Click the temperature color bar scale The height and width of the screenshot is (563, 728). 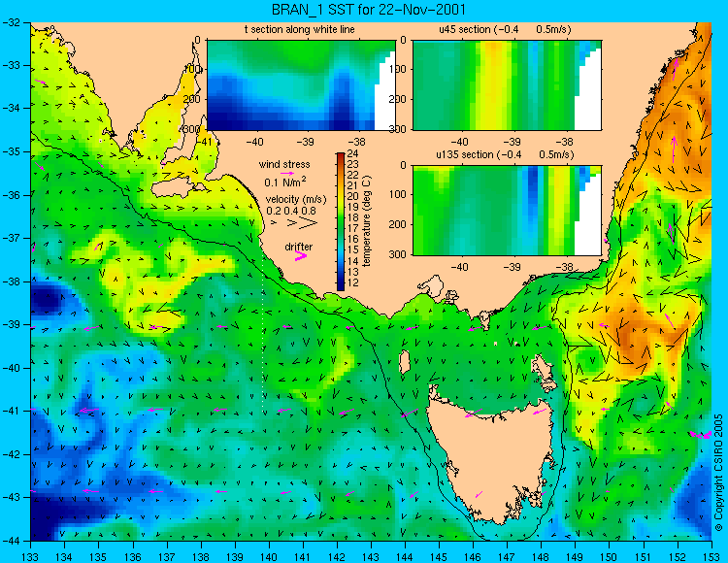tap(341, 222)
